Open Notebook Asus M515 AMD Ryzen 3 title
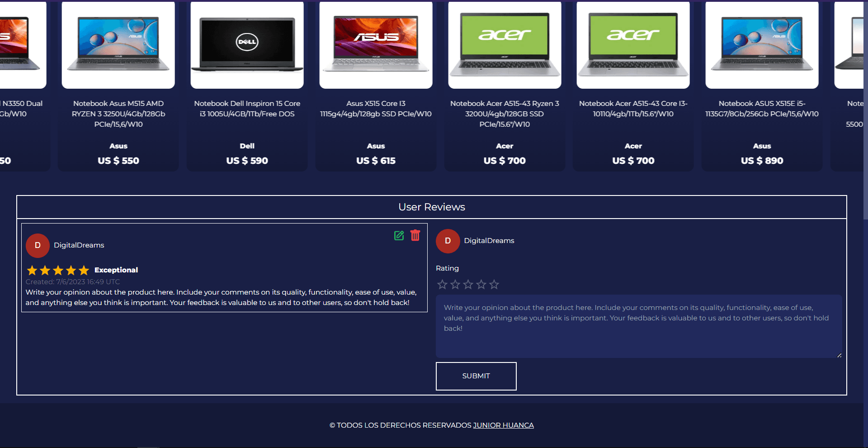The height and width of the screenshot is (448, 868). (x=118, y=114)
